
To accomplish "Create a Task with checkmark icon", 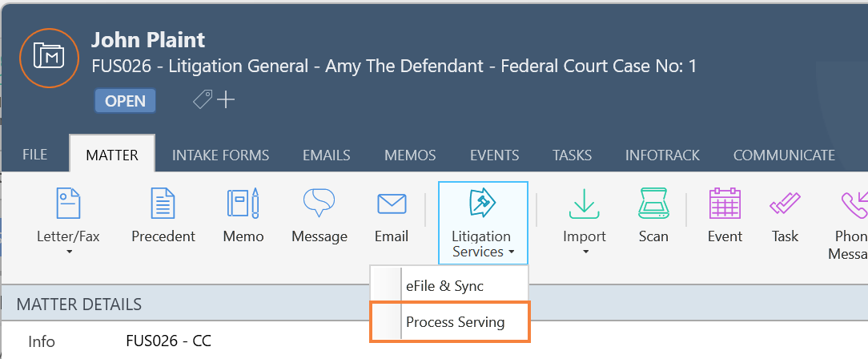I will [x=785, y=204].
